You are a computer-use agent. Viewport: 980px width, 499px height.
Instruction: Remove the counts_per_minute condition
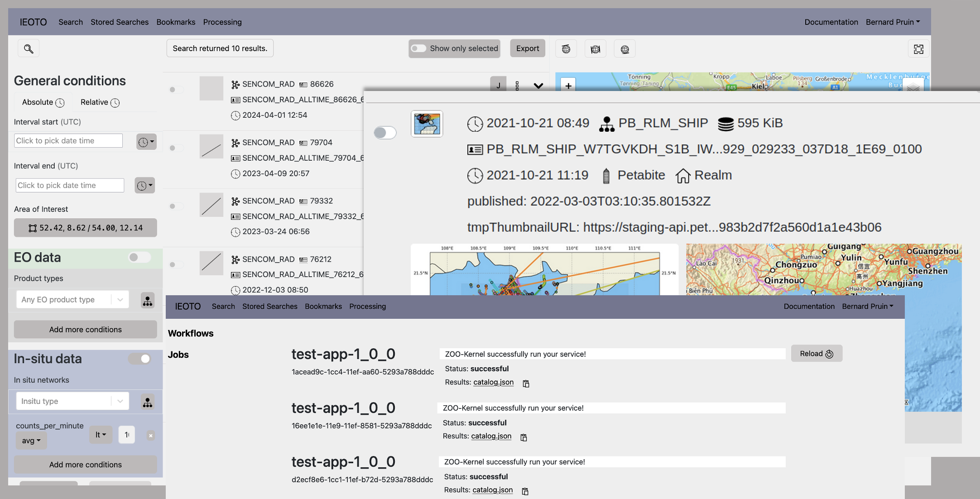point(151,435)
